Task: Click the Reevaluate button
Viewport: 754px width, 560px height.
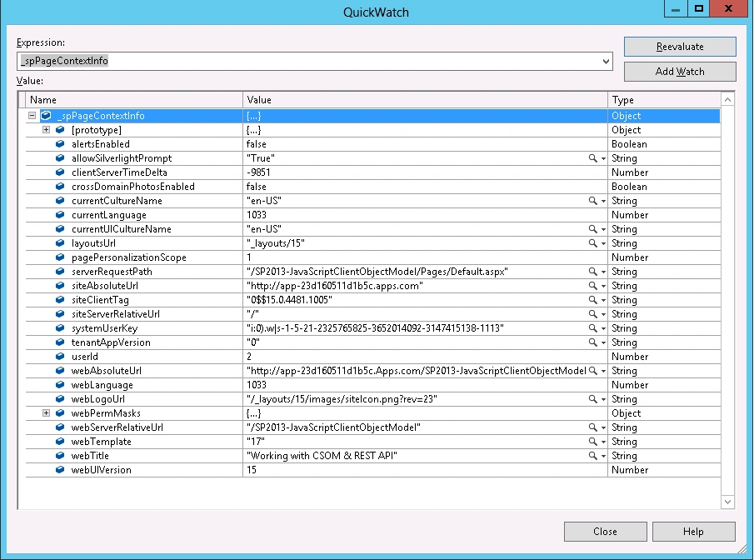Action: point(680,47)
